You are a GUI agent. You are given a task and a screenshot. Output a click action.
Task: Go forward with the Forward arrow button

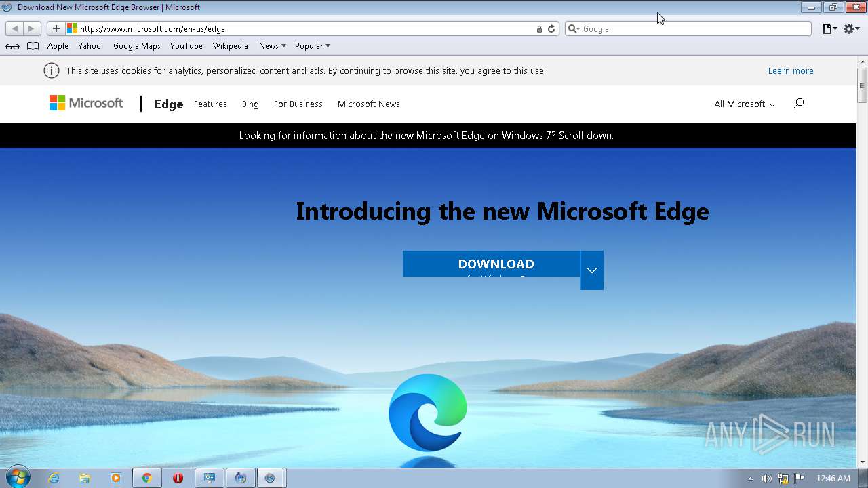31,28
